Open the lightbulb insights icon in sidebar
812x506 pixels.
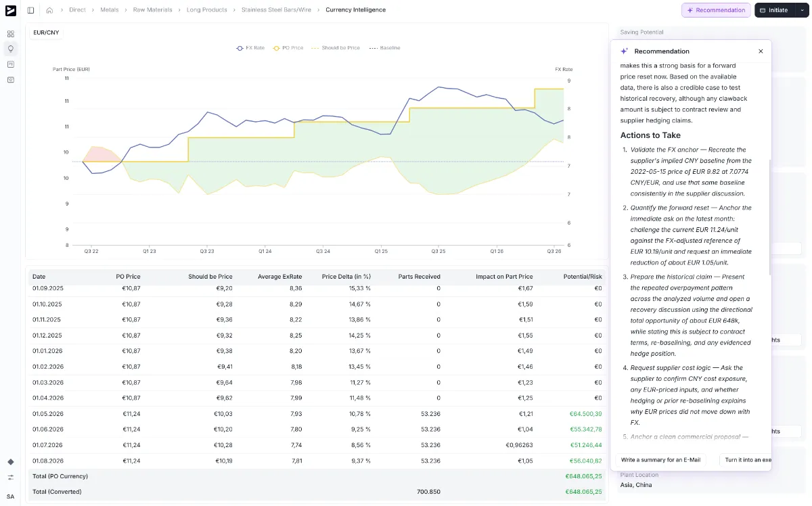click(10, 49)
